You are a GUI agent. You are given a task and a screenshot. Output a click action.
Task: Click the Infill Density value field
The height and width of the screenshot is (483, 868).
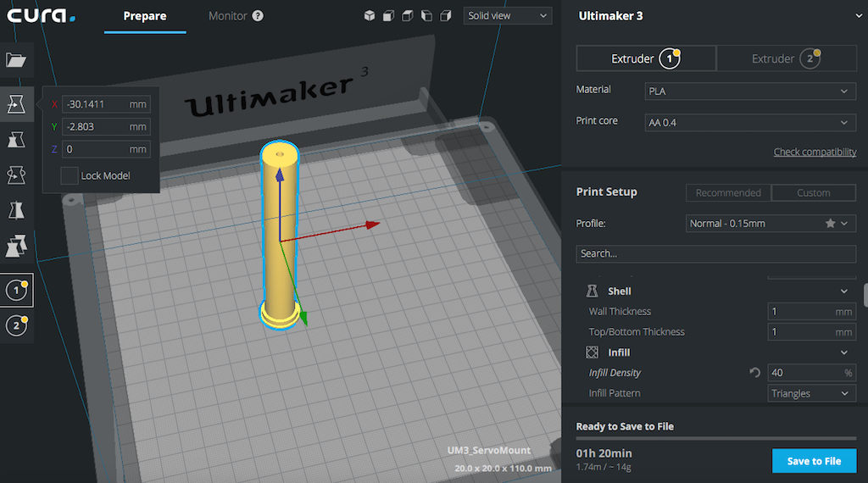tap(811, 373)
